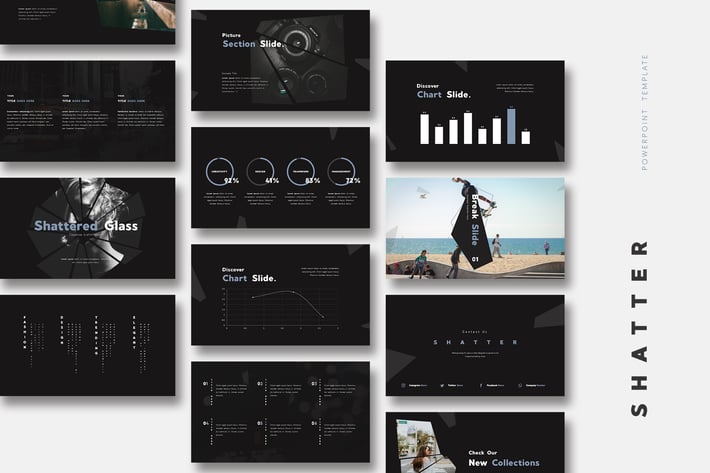Click the blue highlighted bar in bar chart
710x473 pixels.
(511, 127)
